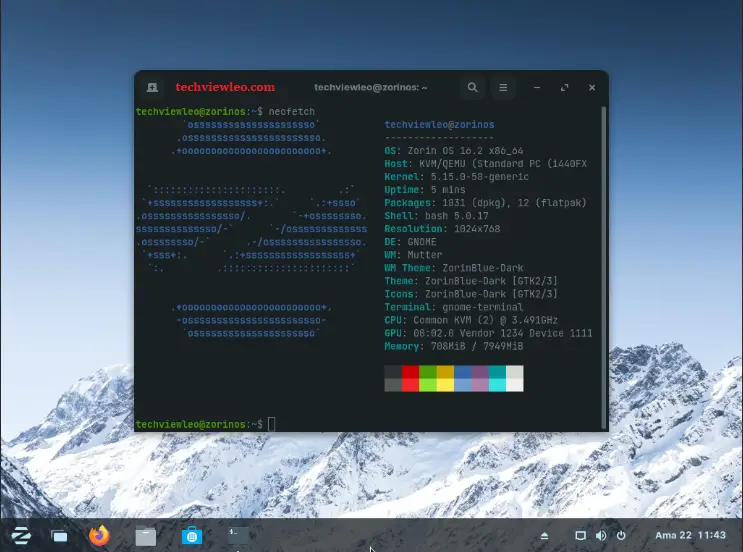
Task: Click terminal title techviewleo@zorinos: ~
Action: click(x=371, y=87)
